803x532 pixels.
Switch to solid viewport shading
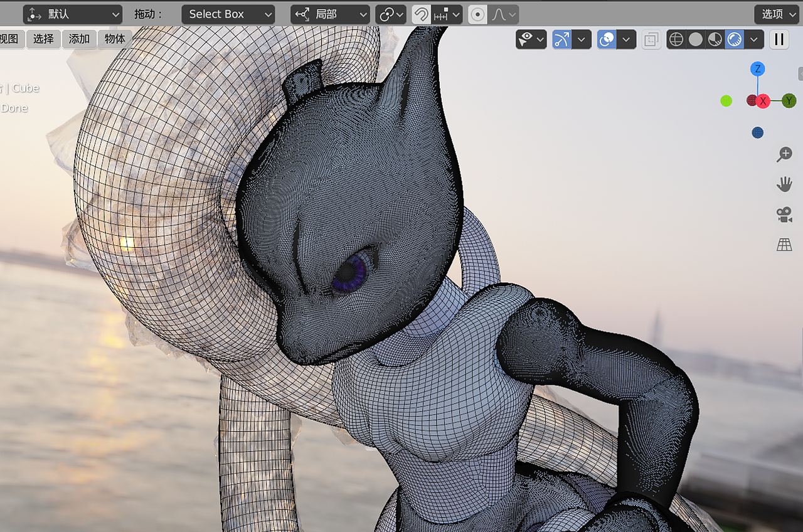[x=696, y=40]
